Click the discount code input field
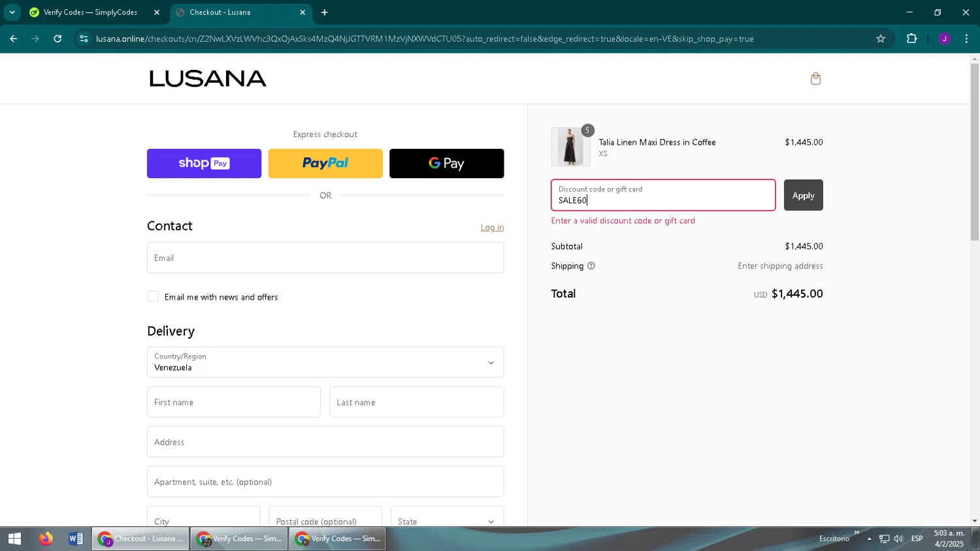Screen dimensions: 980x551 click(x=663, y=195)
